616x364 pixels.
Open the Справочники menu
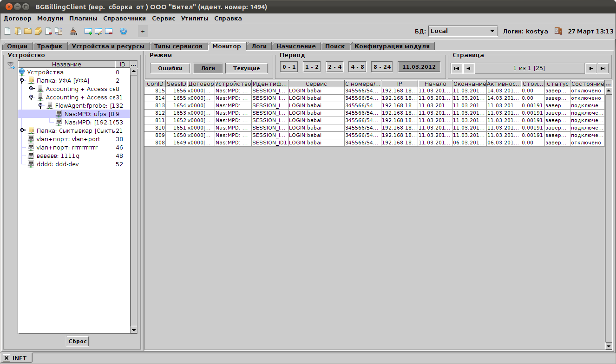coord(125,19)
